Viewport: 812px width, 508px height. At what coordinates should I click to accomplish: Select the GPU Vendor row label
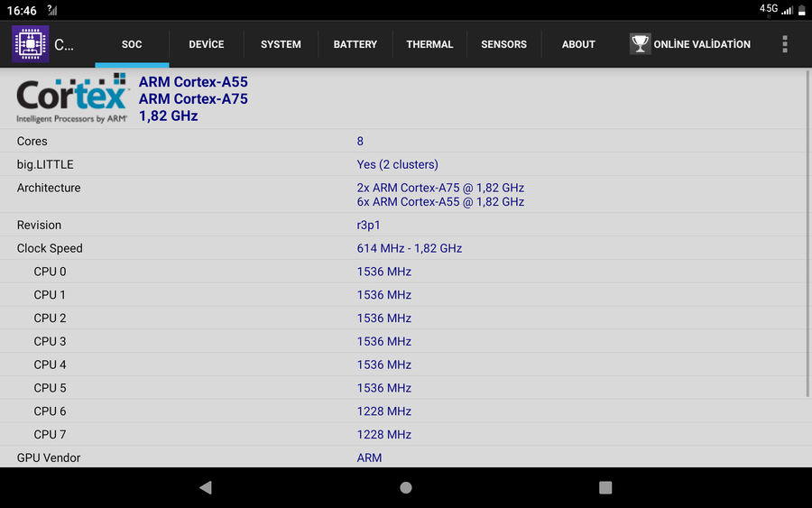click(49, 457)
